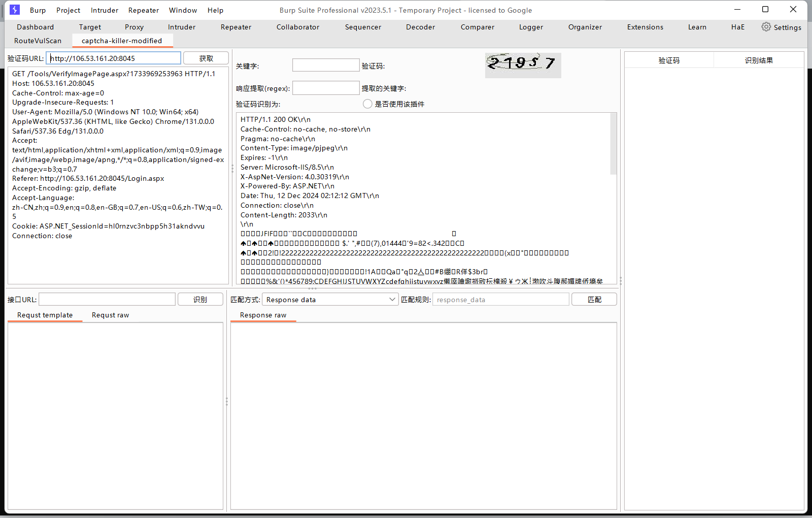Click the Burp Suite lightning logo icon
This screenshot has width=812, height=518.
click(15, 10)
